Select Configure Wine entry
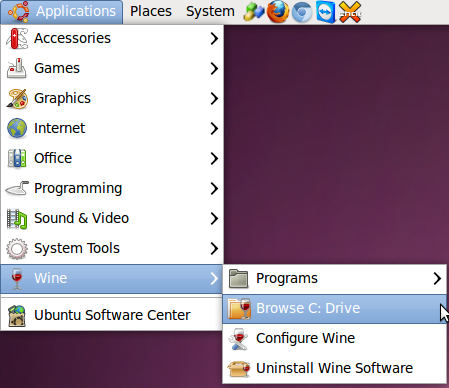The width and height of the screenshot is (449, 388). click(x=335, y=338)
